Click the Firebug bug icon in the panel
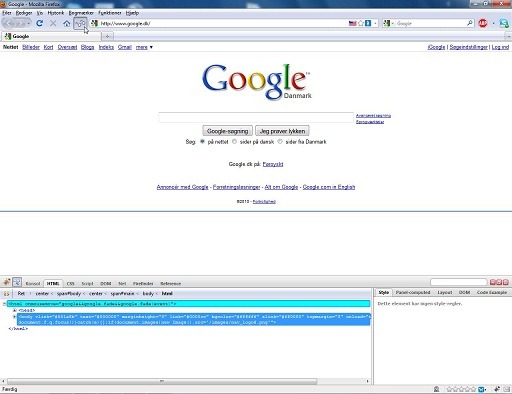 point(7,282)
